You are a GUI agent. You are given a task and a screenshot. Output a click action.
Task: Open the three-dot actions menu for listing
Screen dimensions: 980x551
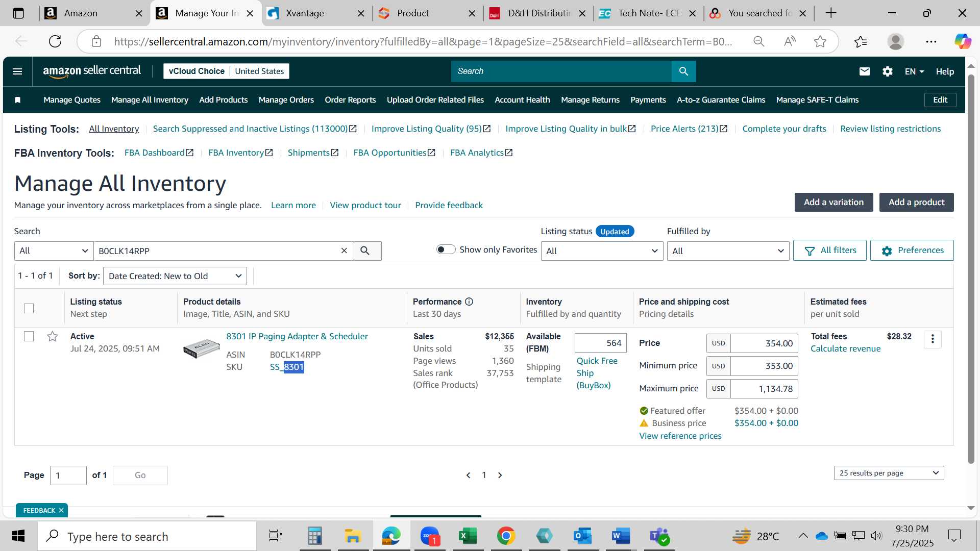(933, 339)
